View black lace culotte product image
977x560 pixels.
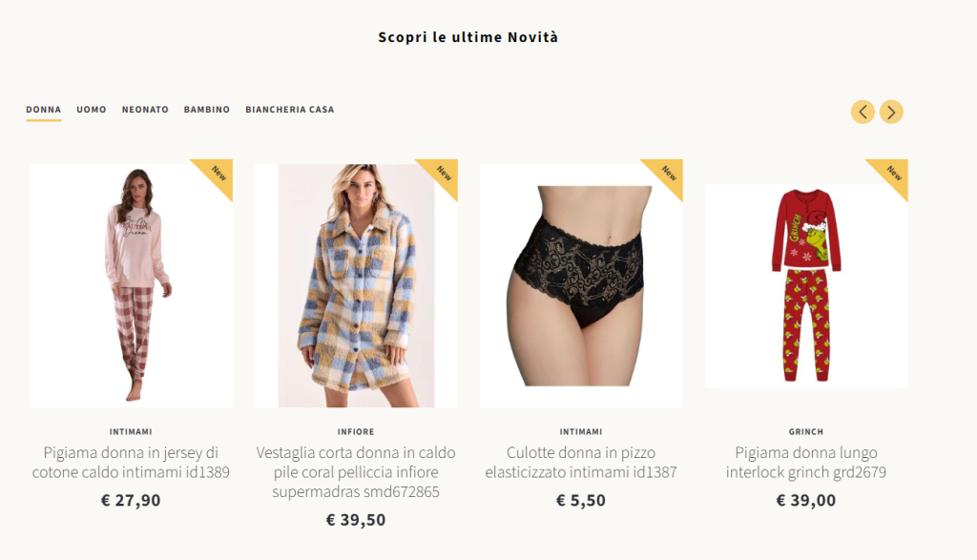[581, 286]
